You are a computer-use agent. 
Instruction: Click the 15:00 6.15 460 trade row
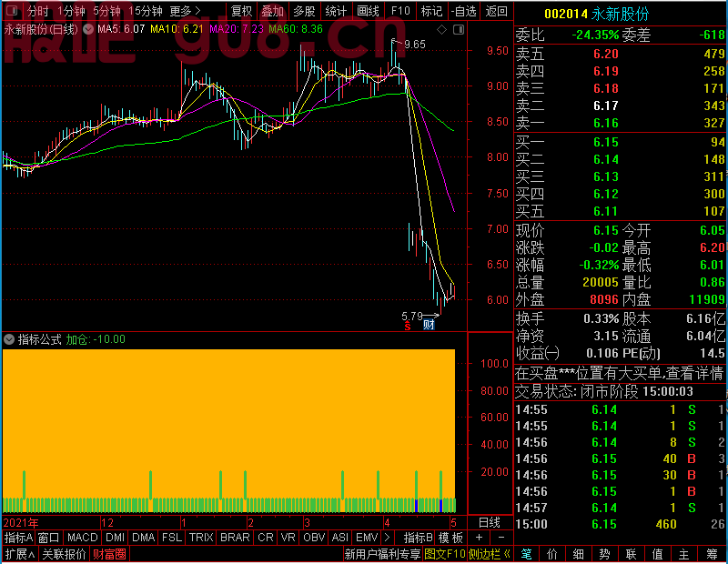tap(620, 524)
